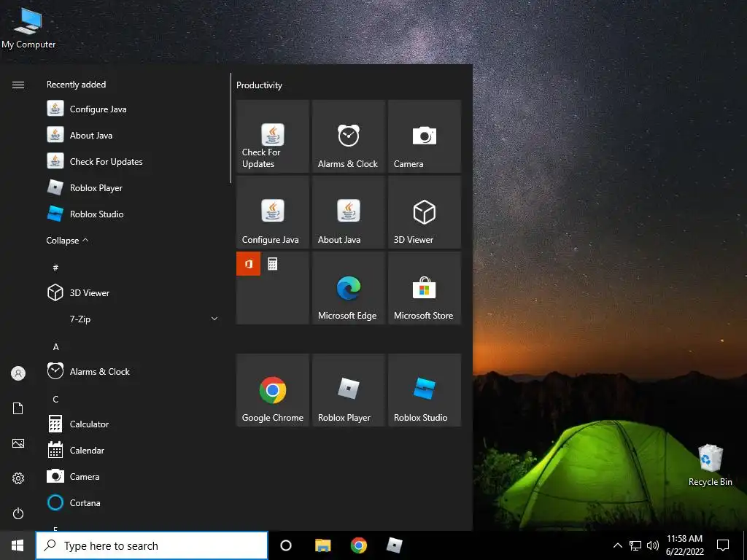
Task: Launch the Camera tile
Action: pyautogui.click(x=425, y=136)
